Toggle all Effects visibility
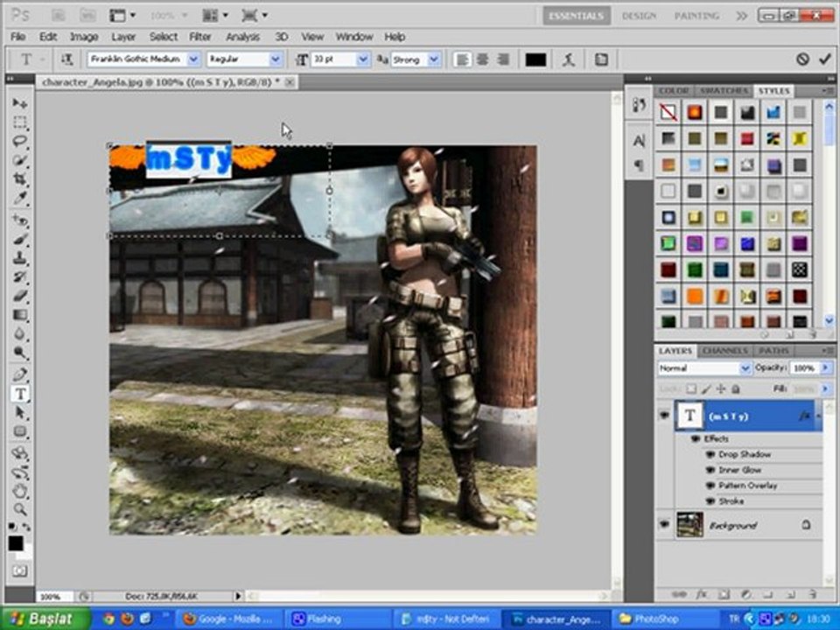 point(696,438)
